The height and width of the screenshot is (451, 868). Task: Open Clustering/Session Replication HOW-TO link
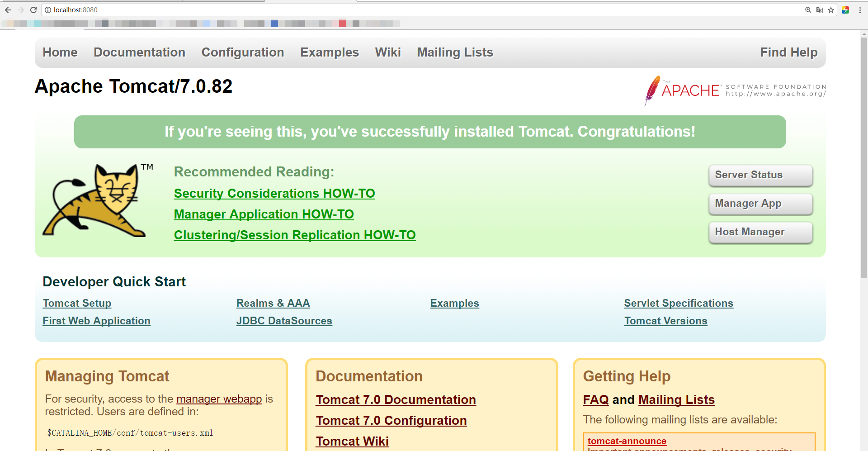(x=295, y=235)
